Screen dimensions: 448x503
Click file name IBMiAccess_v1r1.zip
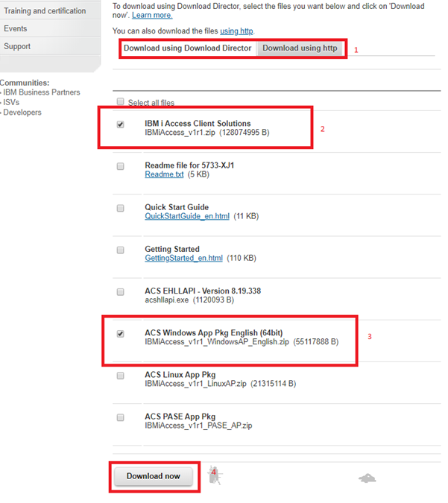pos(180,133)
